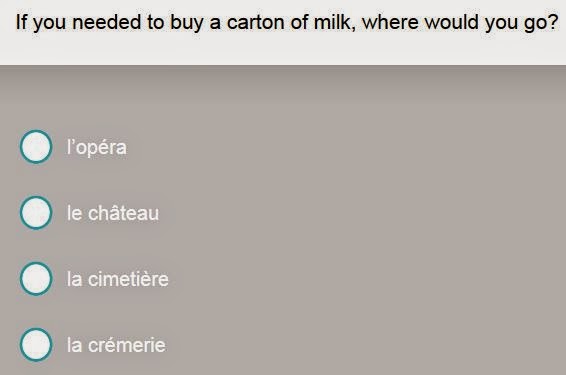Click the la cimetière answer label text
Image resolution: width=566 pixels, height=375 pixels.
(118, 279)
